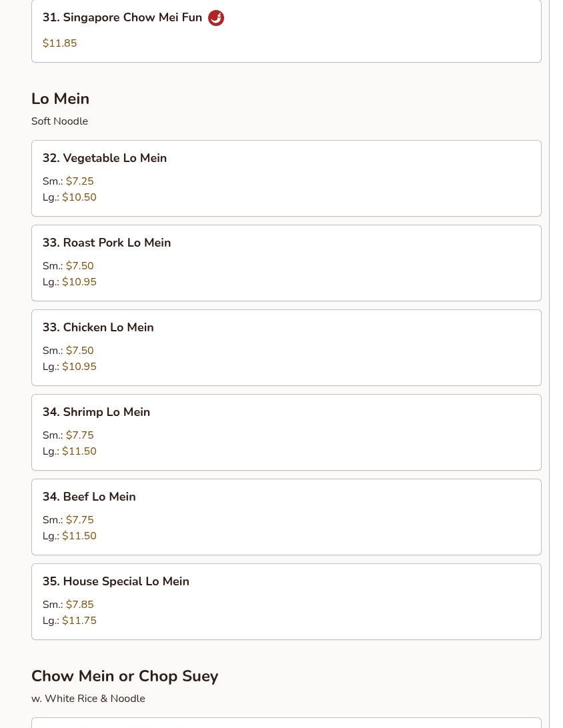Add Chicken Lo Mein by clicking its title

click(98, 327)
